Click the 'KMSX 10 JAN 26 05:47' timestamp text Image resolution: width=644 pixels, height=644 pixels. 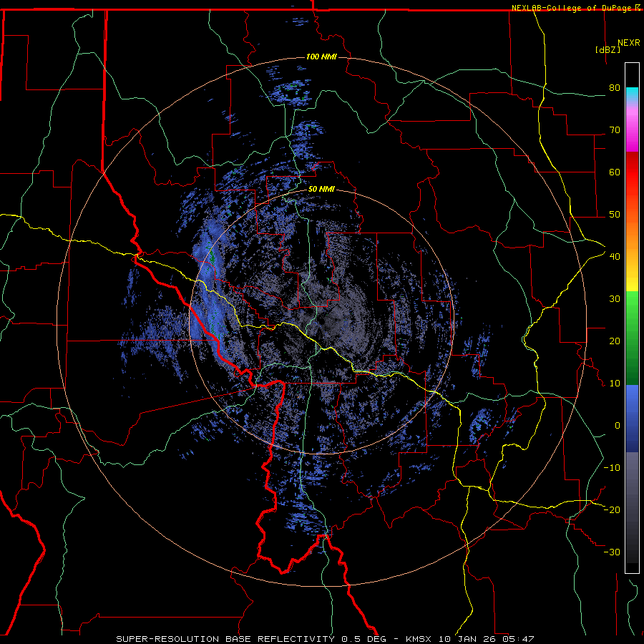click(470, 639)
